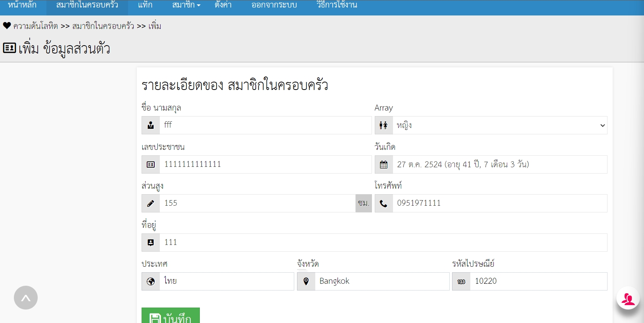Viewport: 644px width, 323px height.
Task: Click the green บันทึก save button
Action: click(171, 316)
